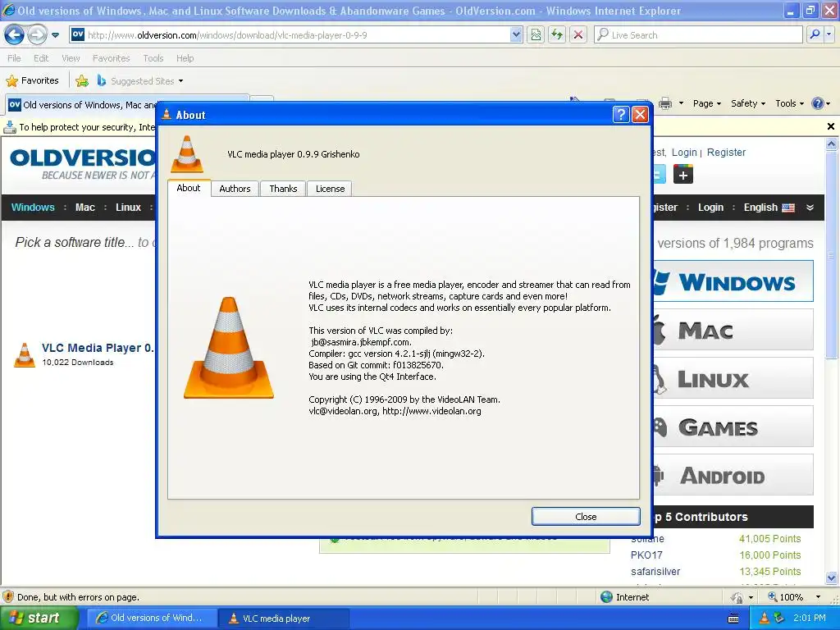This screenshot has width=840, height=630.
Task: Click the Mac category banner
Action: 733,330
